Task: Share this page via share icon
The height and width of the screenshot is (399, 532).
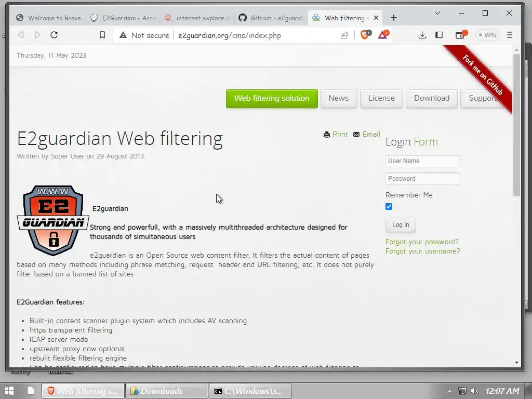Action: point(344,35)
